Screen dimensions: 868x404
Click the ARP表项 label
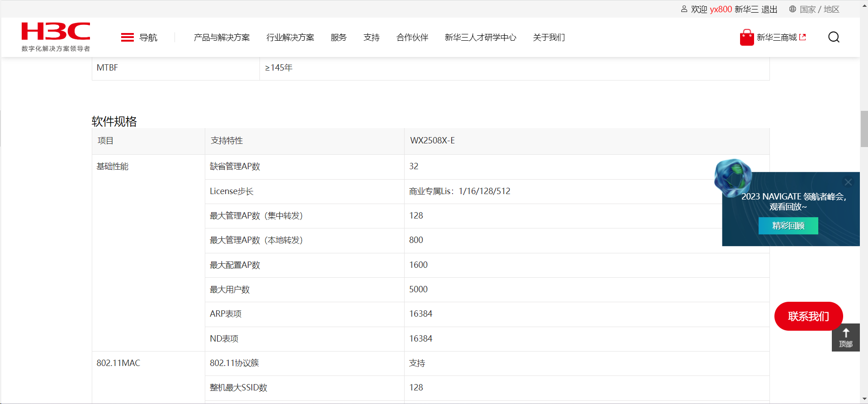click(x=226, y=314)
